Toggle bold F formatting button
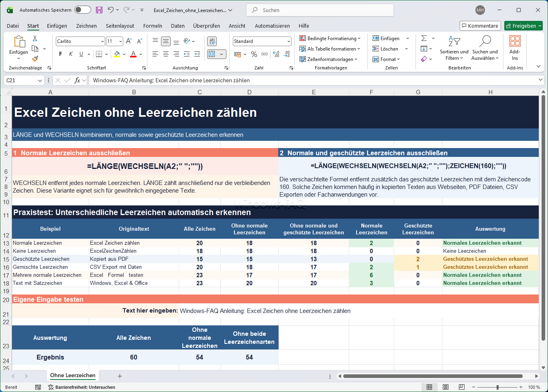This screenshot has width=548, height=392. [61, 54]
